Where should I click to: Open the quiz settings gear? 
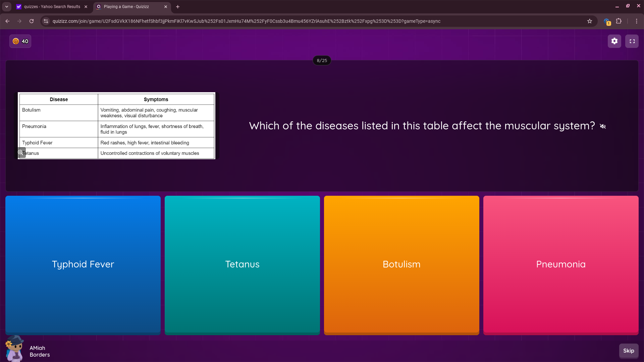(614, 41)
